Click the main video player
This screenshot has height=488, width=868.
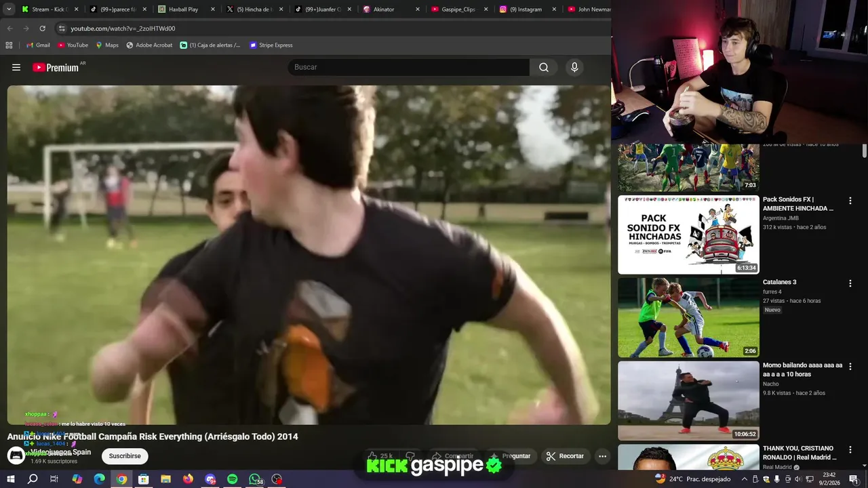(309, 255)
